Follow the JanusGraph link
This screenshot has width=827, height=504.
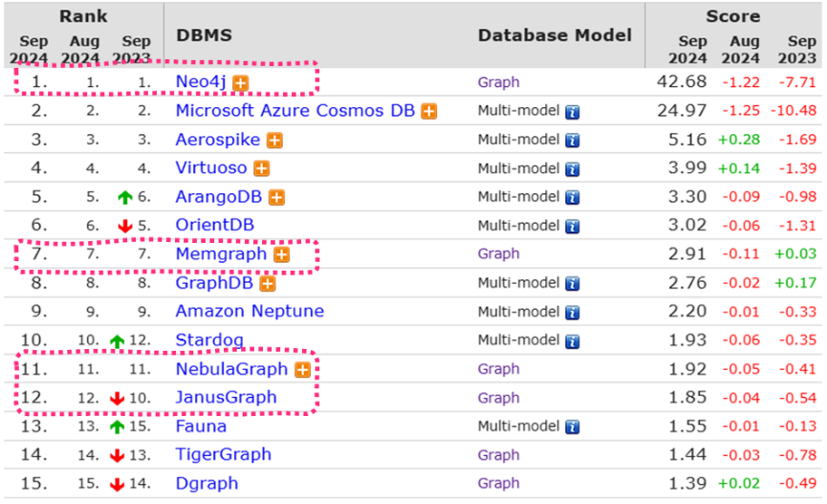pyautogui.click(x=226, y=398)
